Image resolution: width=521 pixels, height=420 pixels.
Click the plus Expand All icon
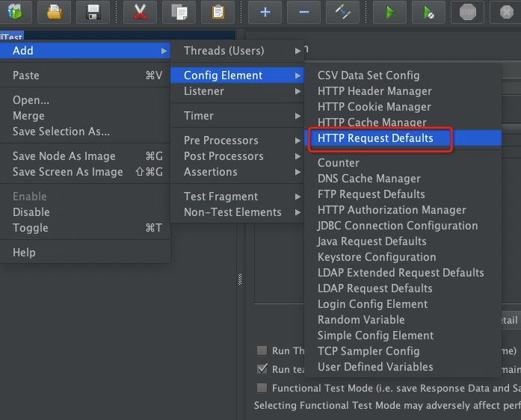click(265, 12)
